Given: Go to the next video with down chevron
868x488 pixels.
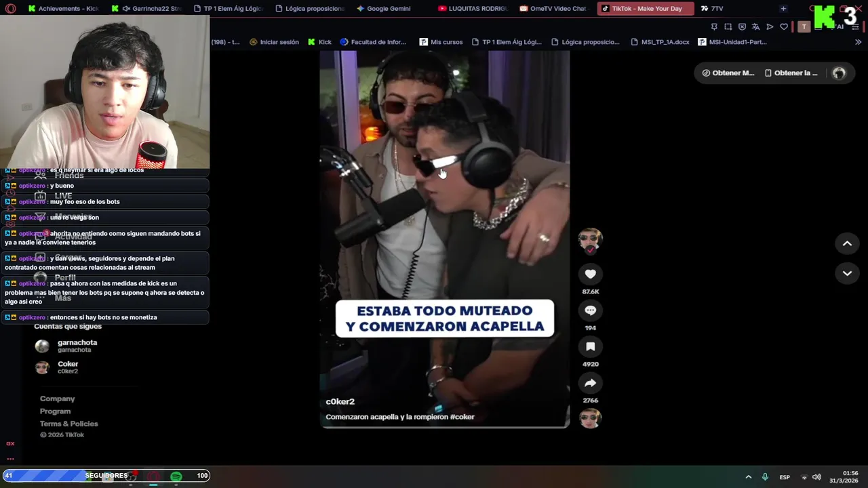Looking at the screenshot, I should pyautogui.click(x=847, y=273).
